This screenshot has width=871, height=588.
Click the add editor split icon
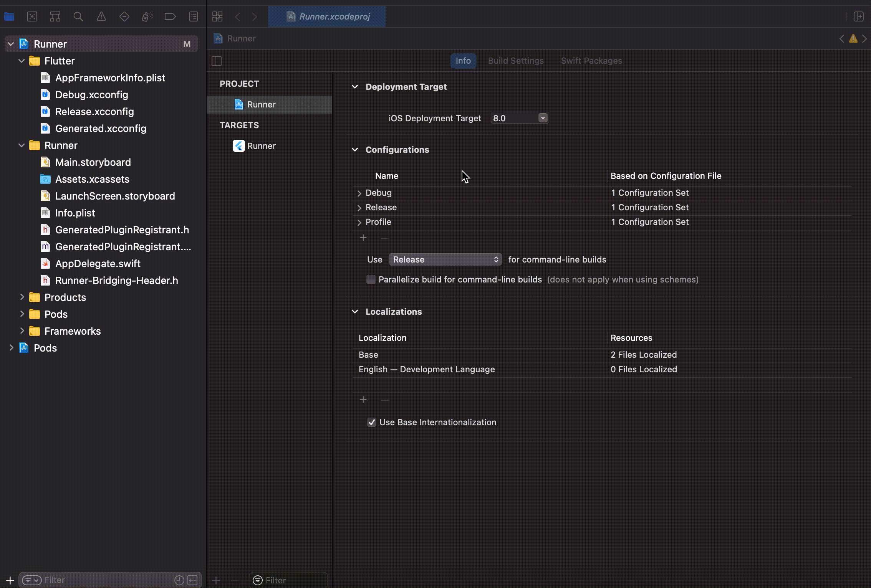pos(858,17)
